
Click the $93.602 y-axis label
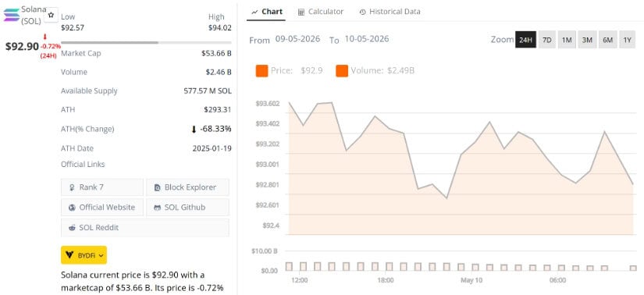pyautogui.click(x=268, y=104)
